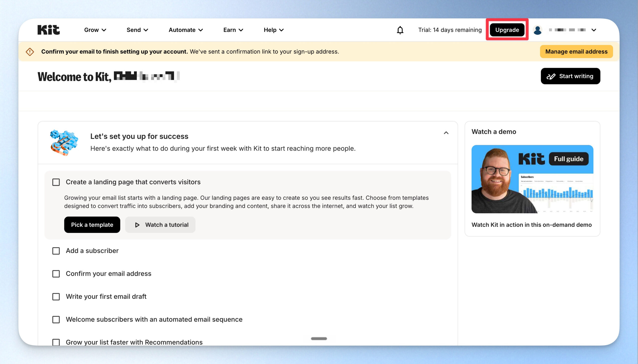
Task: Click the play icon on Watch a tutorial
Action: (137, 225)
